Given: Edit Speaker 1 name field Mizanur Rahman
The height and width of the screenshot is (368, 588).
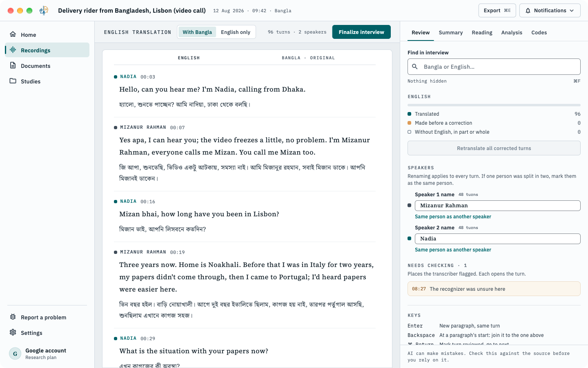Looking at the screenshot, I should 498,206.
